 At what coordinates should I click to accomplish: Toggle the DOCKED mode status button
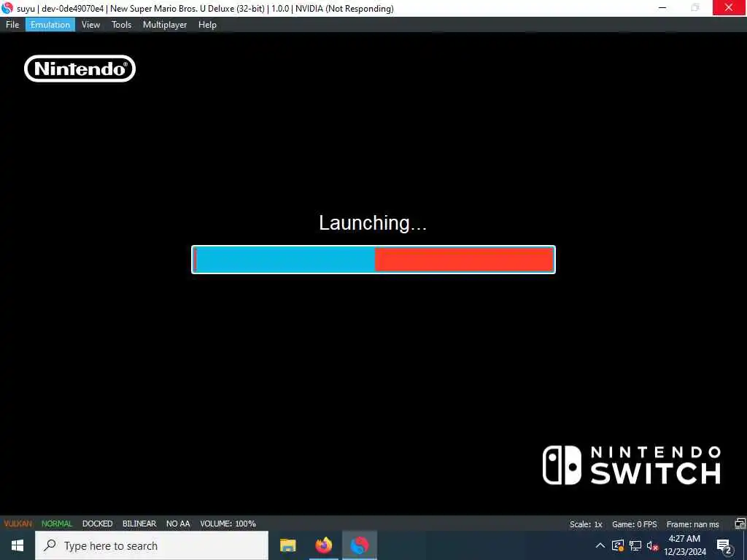(x=97, y=524)
